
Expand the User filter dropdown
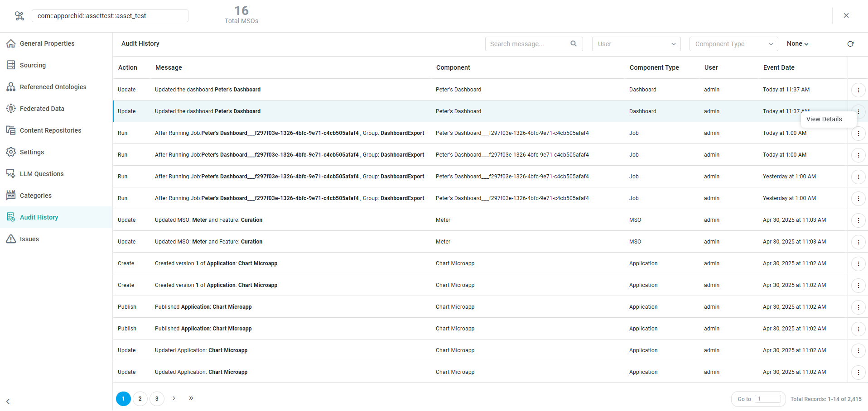pos(636,44)
